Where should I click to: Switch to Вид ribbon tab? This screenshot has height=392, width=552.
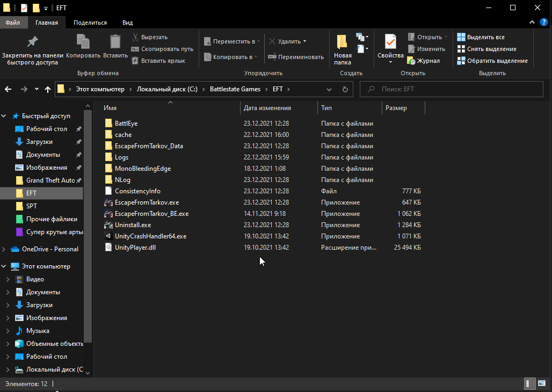coord(127,23)
